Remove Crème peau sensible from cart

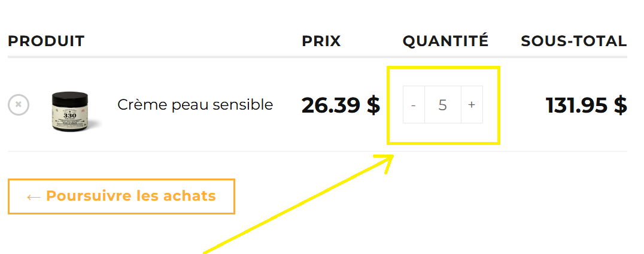tap(19, 105)
